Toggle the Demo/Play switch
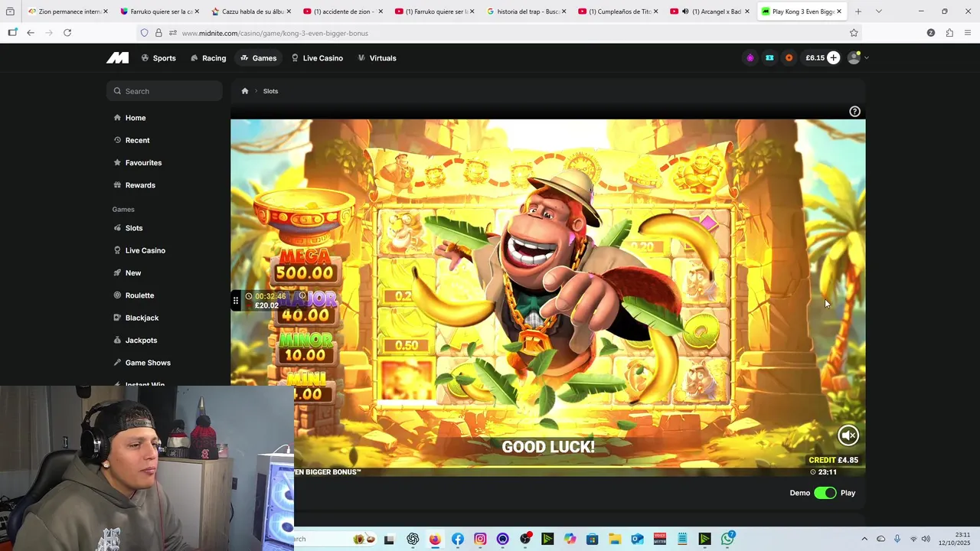980x551 pixels. click(x=825, y=493)
